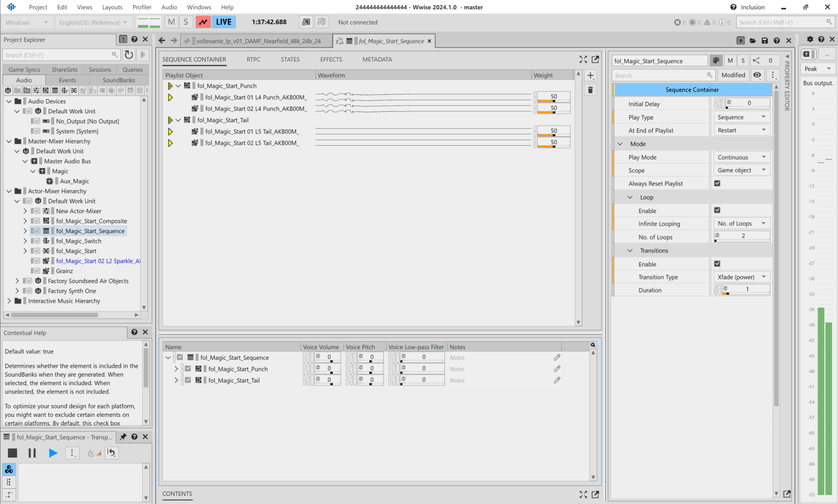This screenshot has height=504, width=838.
Task: Disable the Loop Enable checkbox
Action: coord(717,211)
